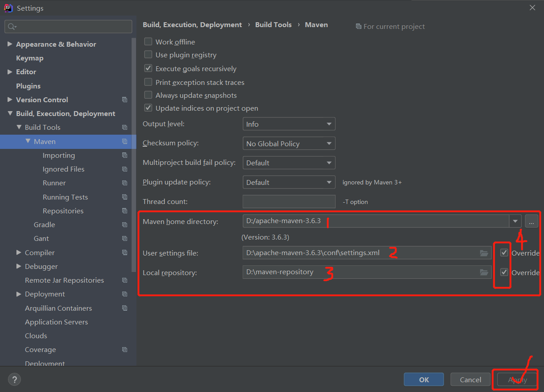Click the search magnifier in the settings search box
The height and width of the screenshot is (392, 544).
coord(10,26)
